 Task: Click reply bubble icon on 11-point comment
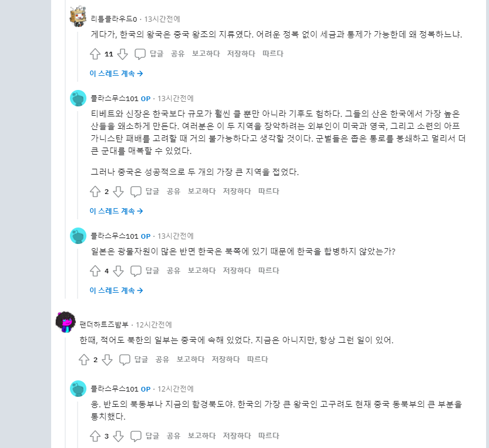tap(140, 54)
